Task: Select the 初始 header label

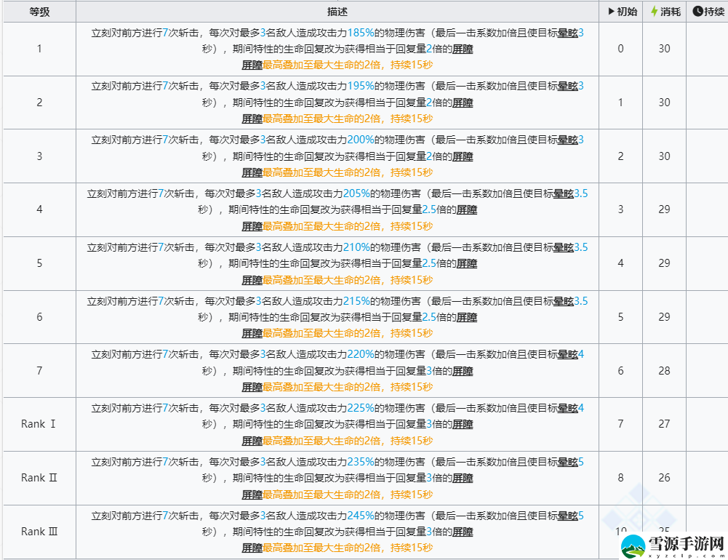Action: 627,12
